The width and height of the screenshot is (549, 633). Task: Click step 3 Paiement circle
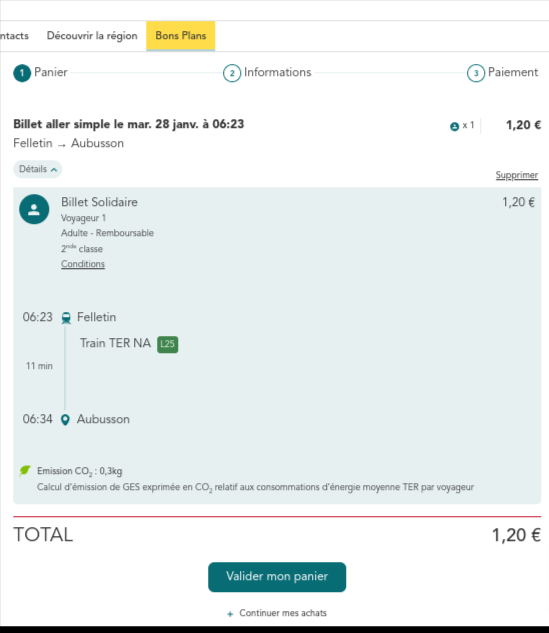tap(476, 73)
